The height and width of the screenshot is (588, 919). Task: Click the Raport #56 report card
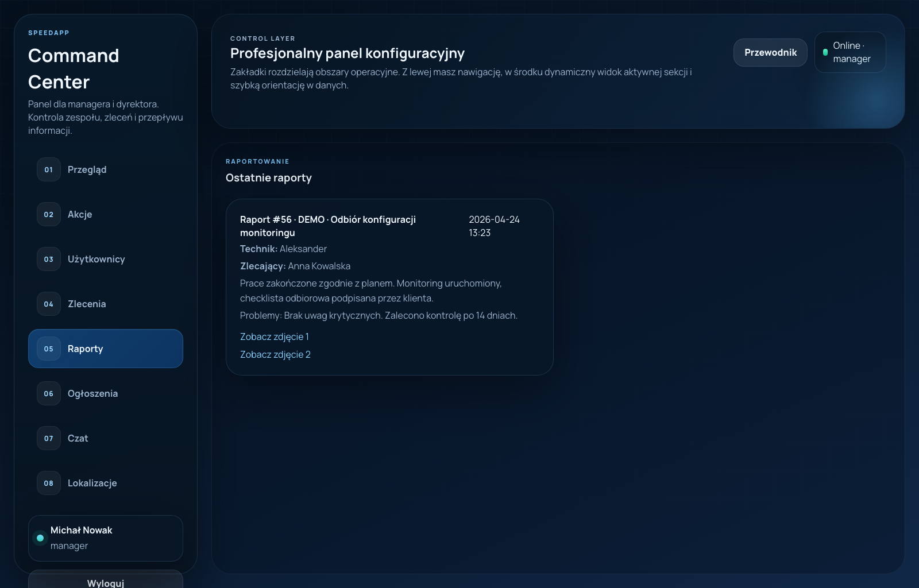390,287
